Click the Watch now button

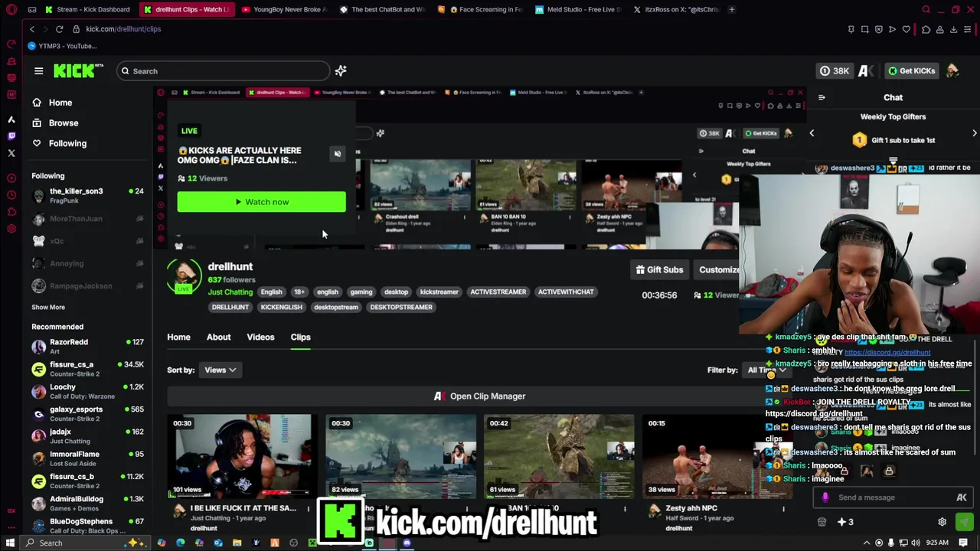tap(261, 202)
